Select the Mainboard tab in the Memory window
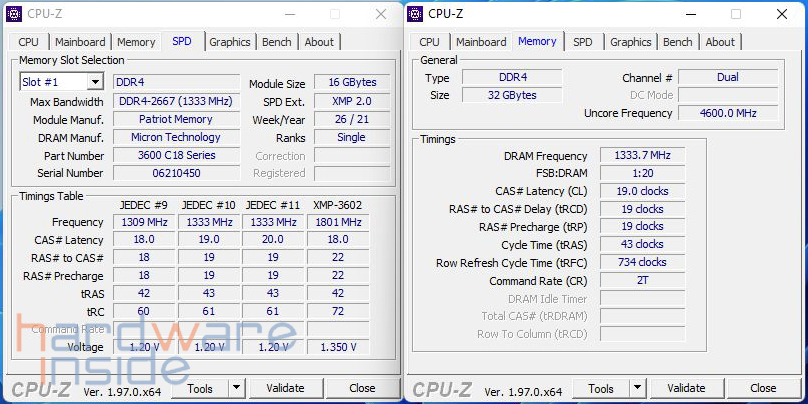 (481, 42)
